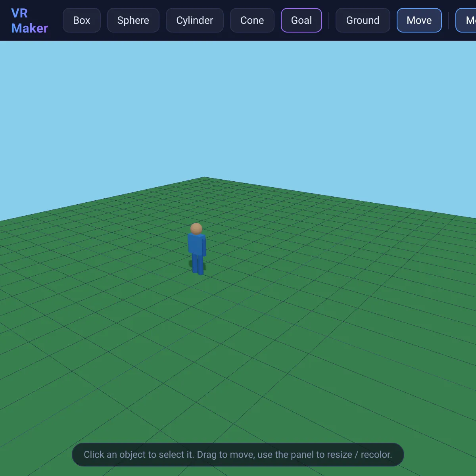Viewport: 476px width, 476px height.
Task: Place a Goal marker using the Goal button
Action: tap(301, 20)
